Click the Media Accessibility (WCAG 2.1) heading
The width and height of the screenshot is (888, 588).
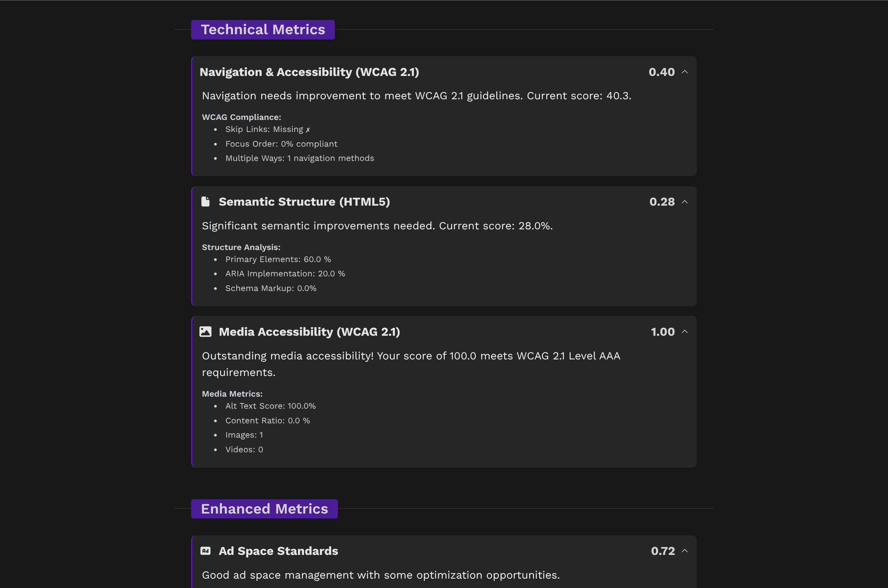coord(309,332)
